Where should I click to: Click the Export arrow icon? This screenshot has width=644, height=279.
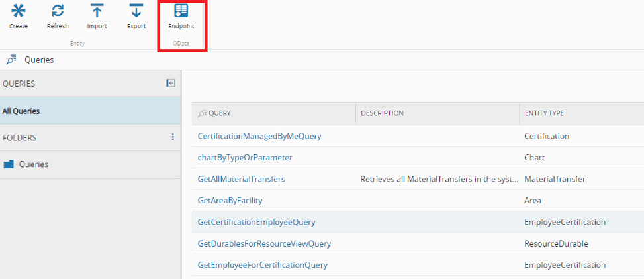(136, 11)
